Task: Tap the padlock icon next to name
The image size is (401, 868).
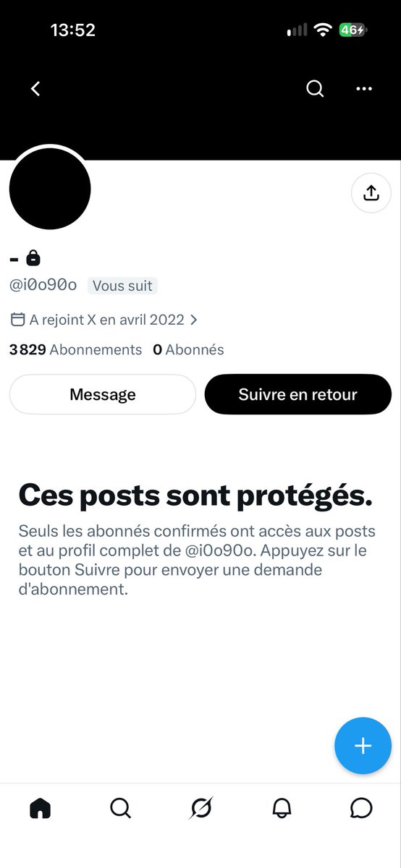Action: click(x=33, y=257)
